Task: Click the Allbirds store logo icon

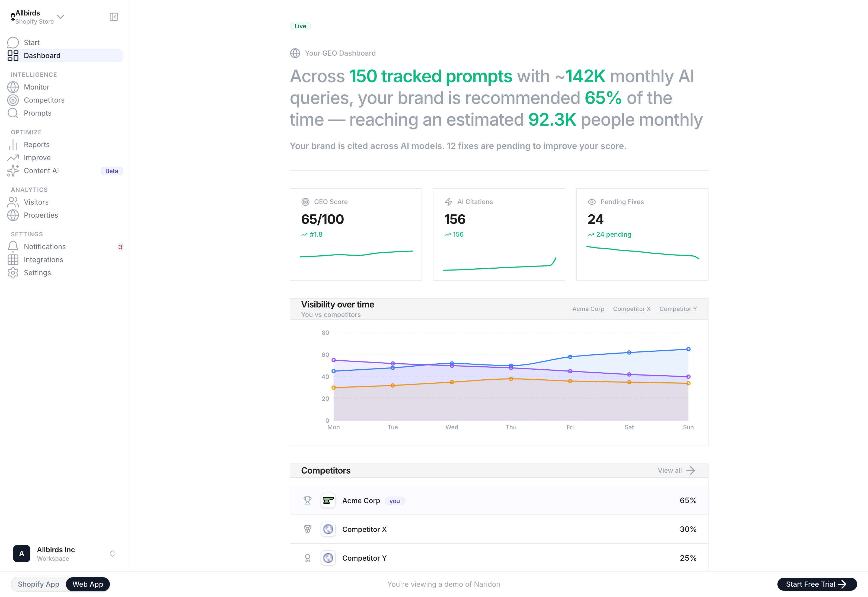Action: point(13,17)
